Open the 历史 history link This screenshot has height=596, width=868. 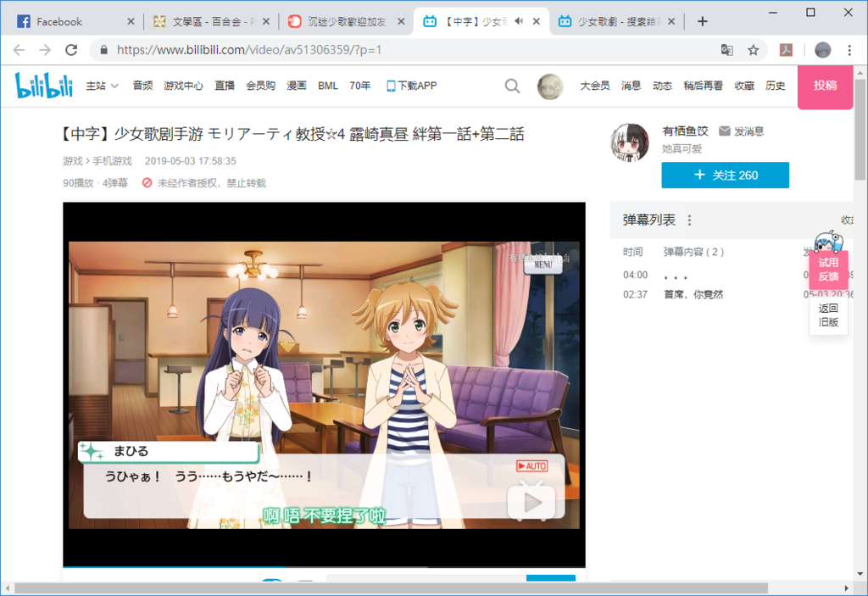(x=775, y=86)
